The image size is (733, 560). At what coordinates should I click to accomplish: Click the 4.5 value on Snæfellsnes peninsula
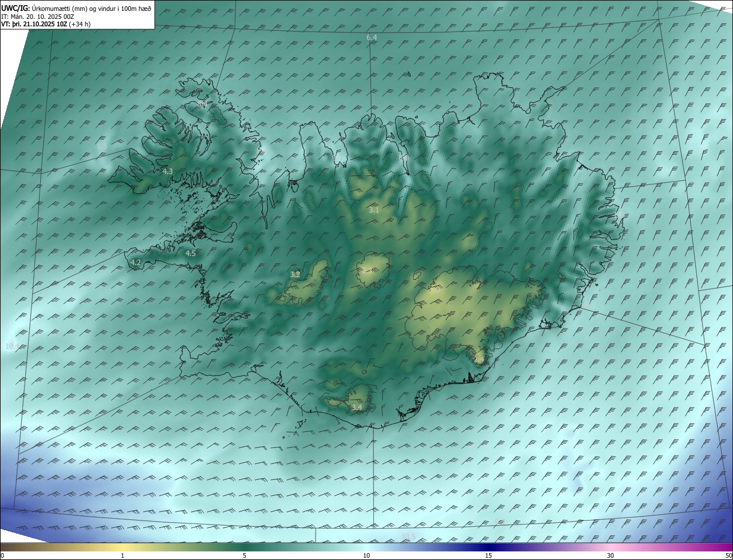(191, 253)
